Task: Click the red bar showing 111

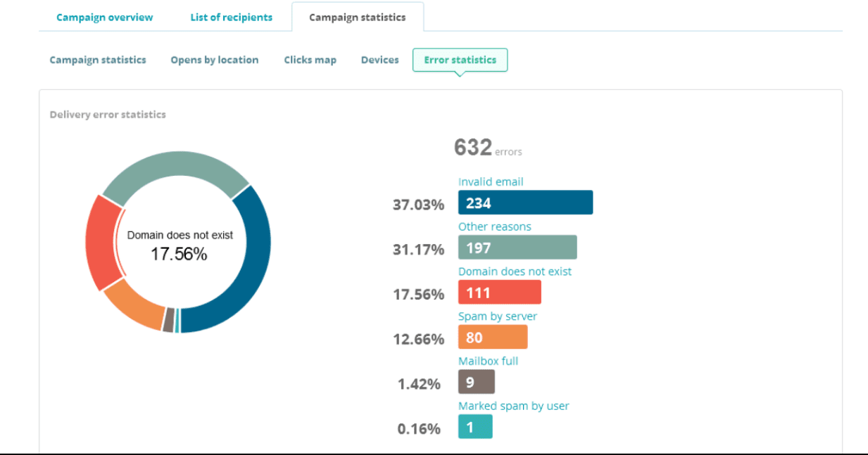Action: click(x=499, y=293)
